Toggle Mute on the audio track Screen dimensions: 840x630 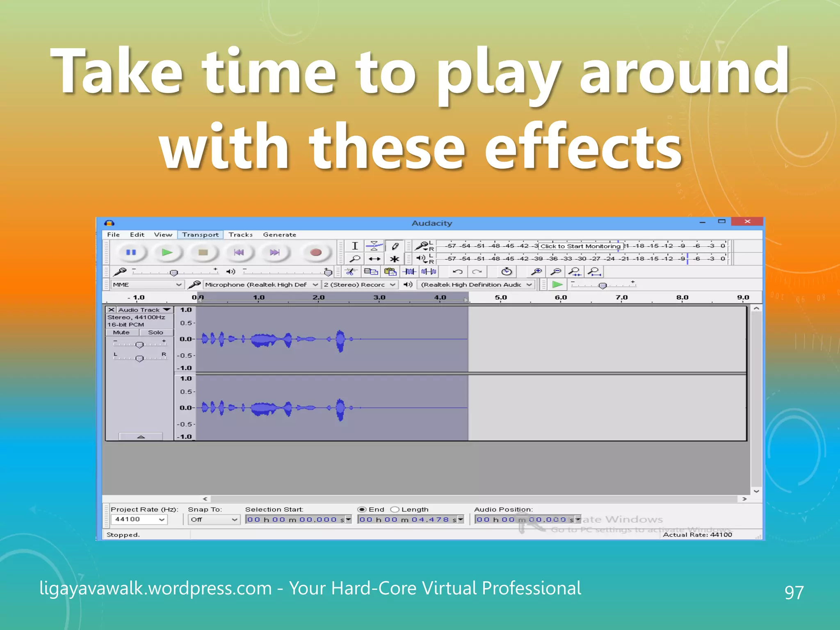tap(122, 333)
